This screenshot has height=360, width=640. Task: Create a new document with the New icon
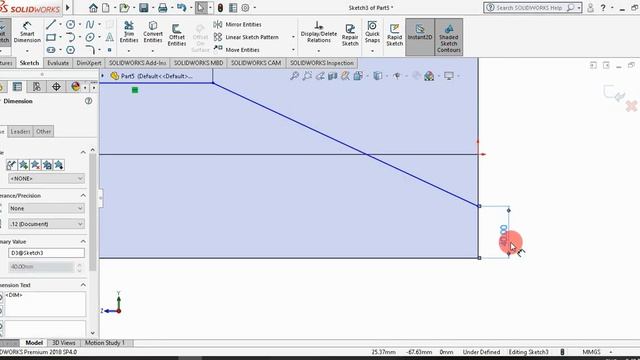point(106,7)
